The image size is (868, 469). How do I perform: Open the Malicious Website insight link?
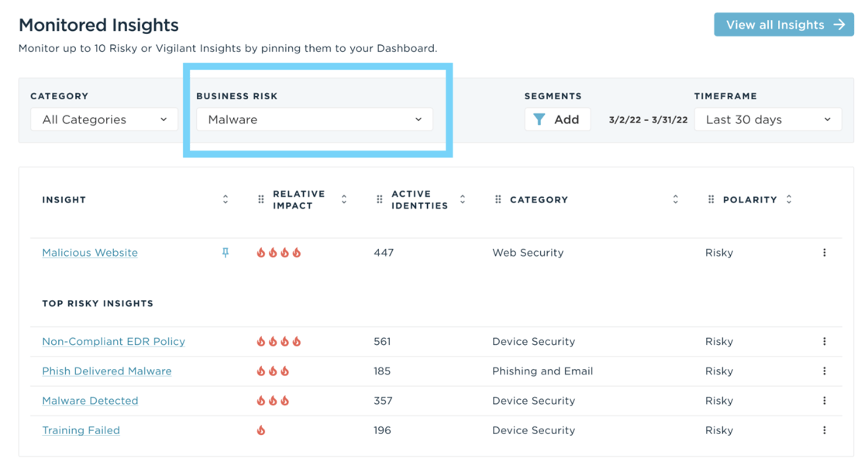click(x=90, y=253)
